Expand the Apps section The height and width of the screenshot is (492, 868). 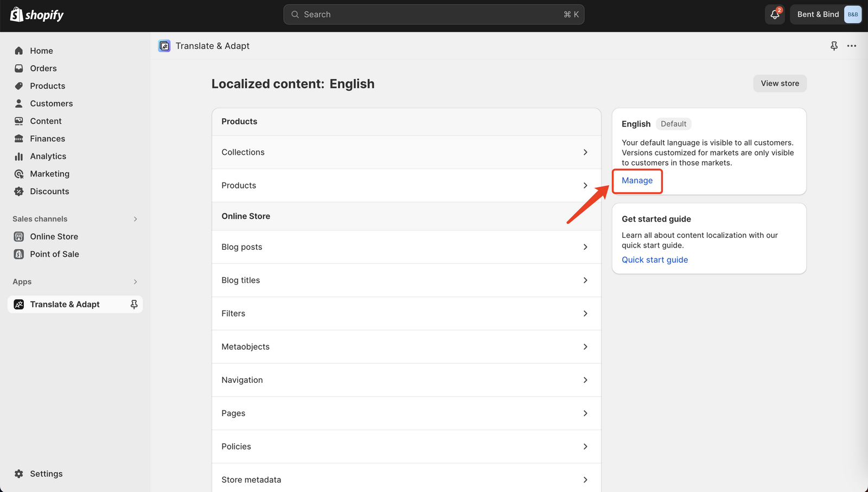click(135, 282)
